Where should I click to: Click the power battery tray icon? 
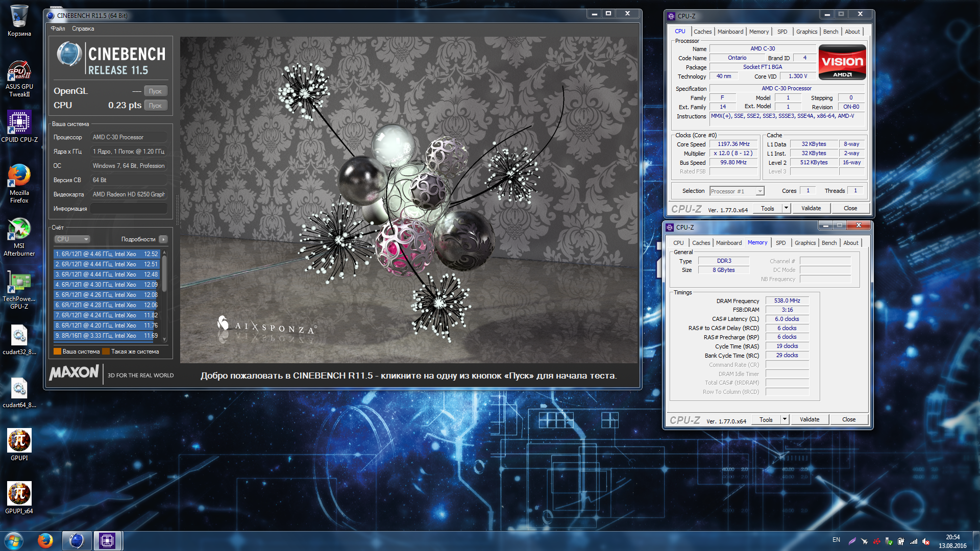901,541
